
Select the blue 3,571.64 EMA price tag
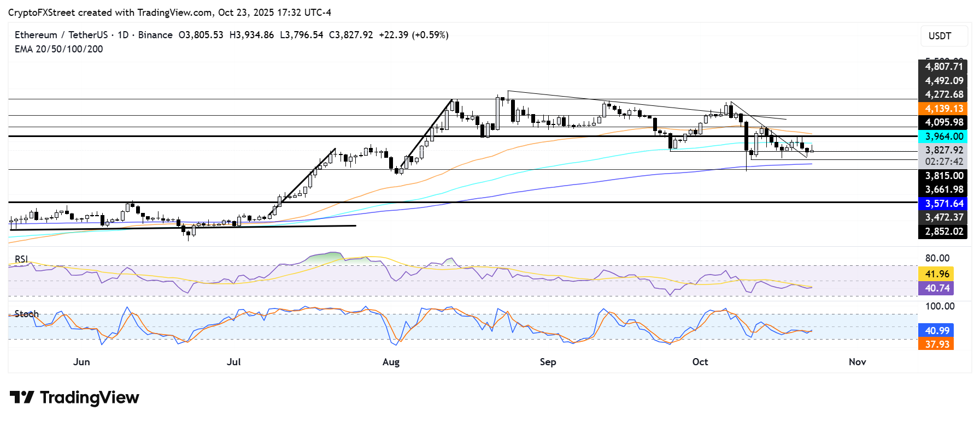[943, 204]
